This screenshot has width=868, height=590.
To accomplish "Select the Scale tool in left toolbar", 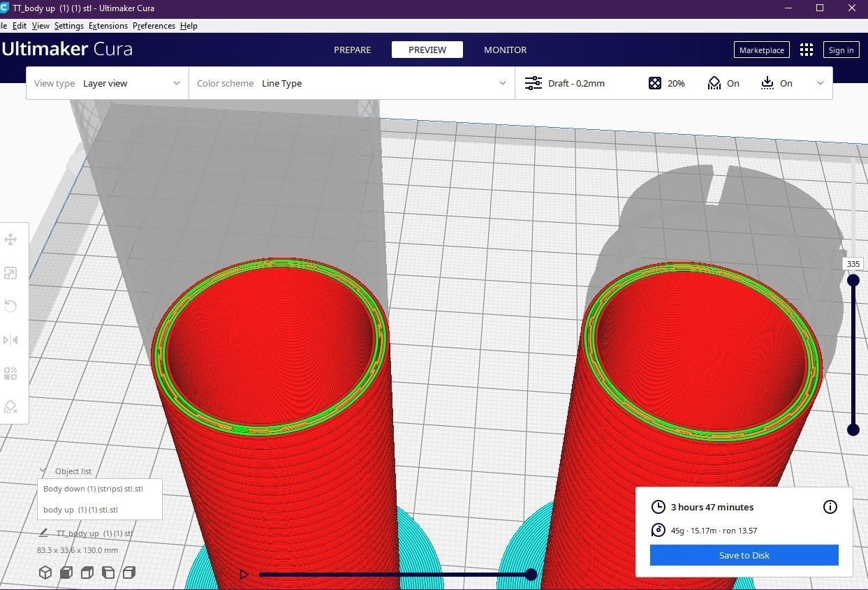I will [10, 273].
